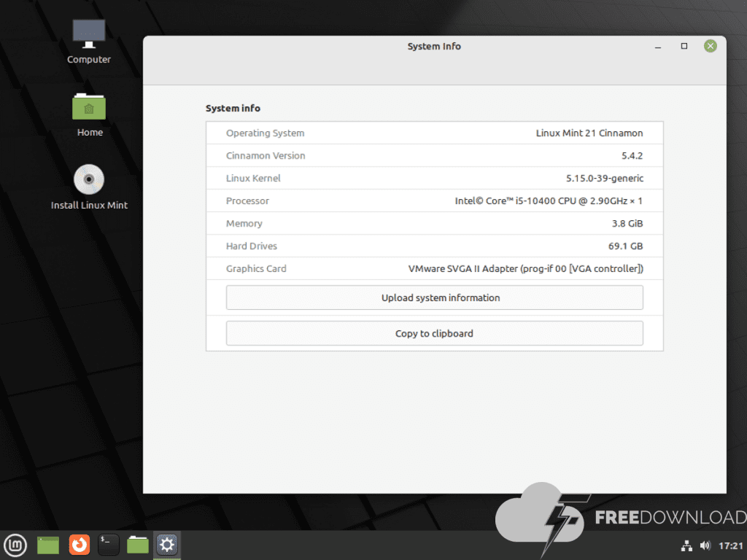Click the Graphics Card info row

click(x=434, y=268)
